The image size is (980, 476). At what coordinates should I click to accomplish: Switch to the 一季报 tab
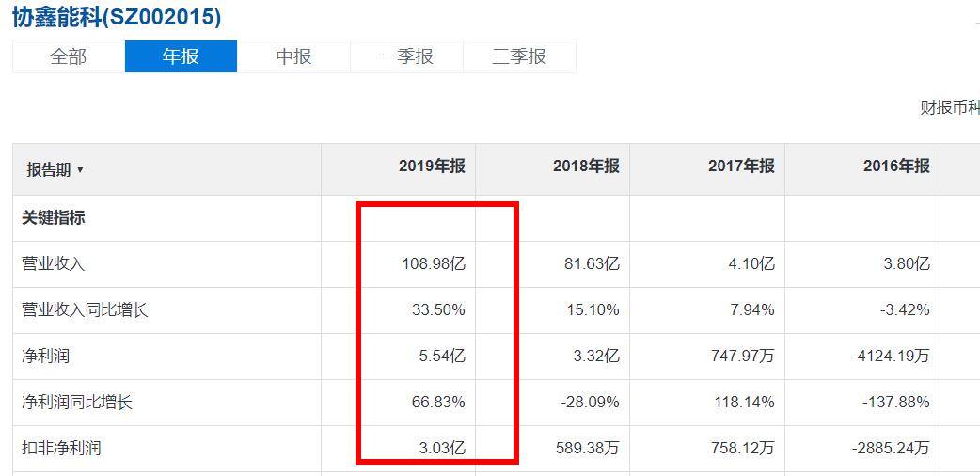coord(406,57)
